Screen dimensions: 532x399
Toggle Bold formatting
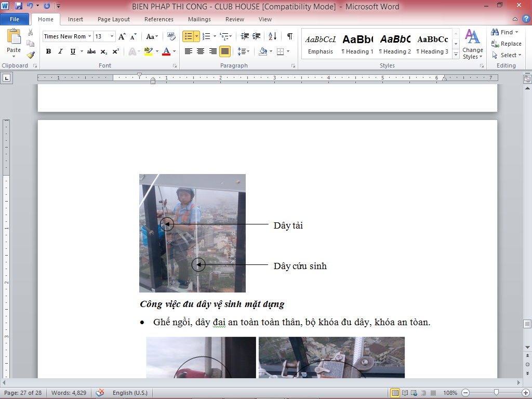48,51
